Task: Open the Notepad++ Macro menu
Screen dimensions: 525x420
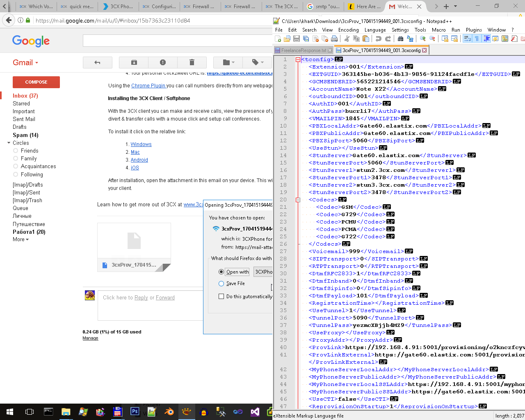Action: coord(438,30)
